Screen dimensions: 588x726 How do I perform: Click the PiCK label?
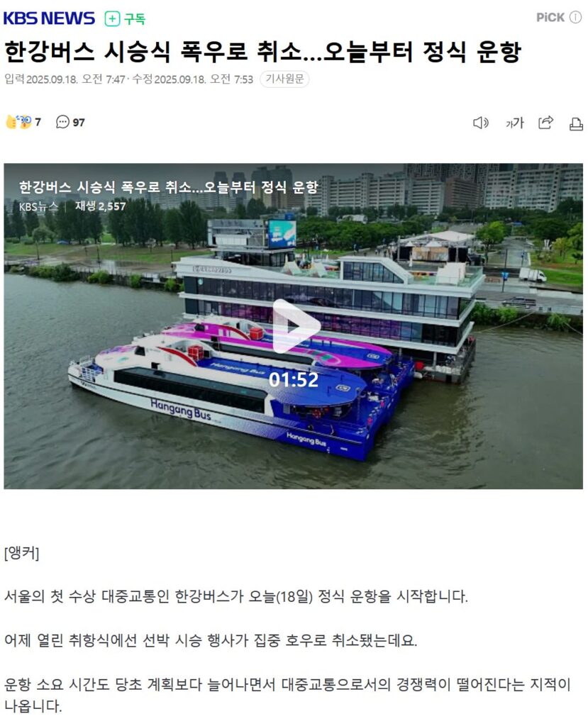[x=550, y=18]
